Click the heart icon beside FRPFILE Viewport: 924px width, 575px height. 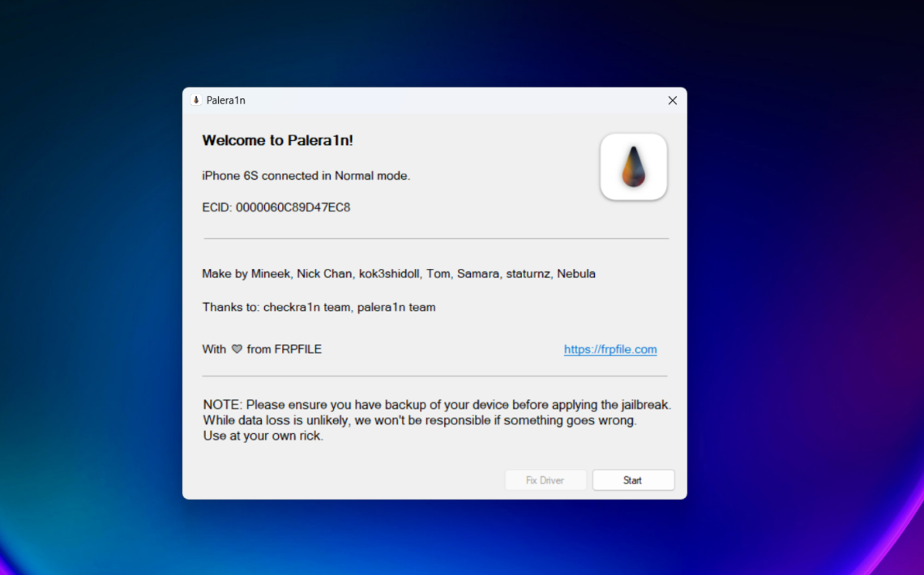[237, 349]
